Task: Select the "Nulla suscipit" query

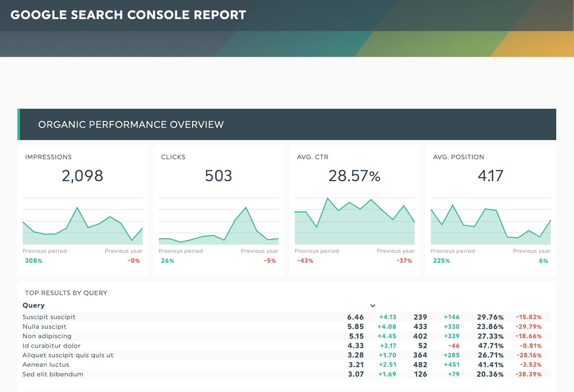Action: pyautogui.click(x=44, y=327)
